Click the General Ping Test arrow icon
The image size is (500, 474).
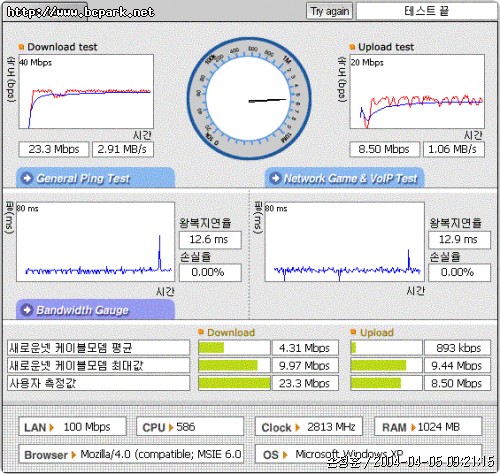pos(27,178)
